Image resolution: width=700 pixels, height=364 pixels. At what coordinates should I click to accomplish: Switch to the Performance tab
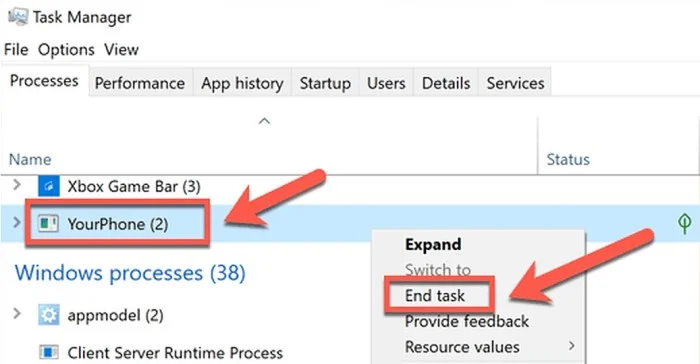[141, 83]
